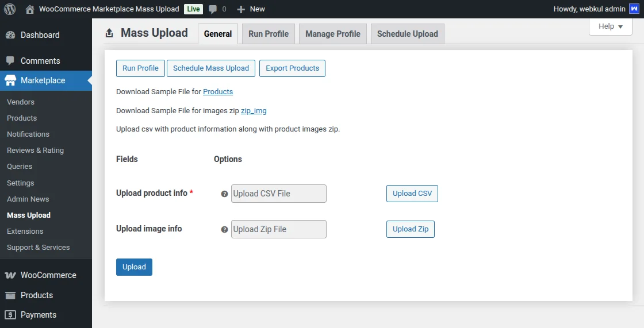Screen dimensions: 644x328
Task: Click the plus New icon
Action: pos(241,9)
